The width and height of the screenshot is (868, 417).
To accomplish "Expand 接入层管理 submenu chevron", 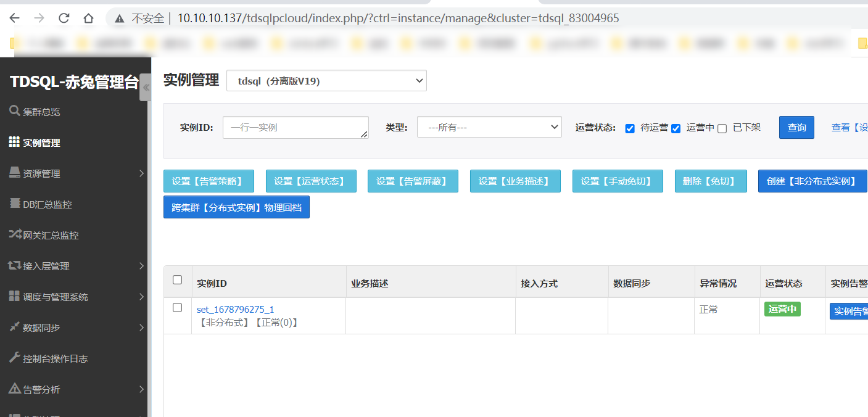I will click(141, 266).
